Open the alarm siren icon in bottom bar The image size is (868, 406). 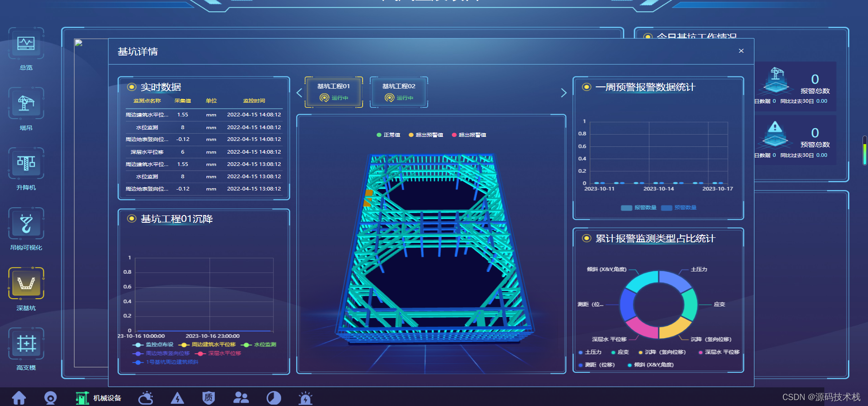305,398
